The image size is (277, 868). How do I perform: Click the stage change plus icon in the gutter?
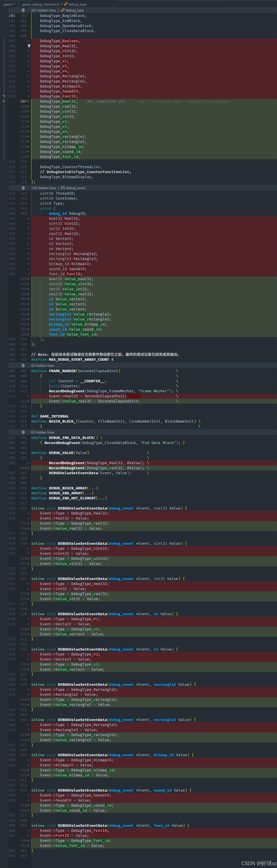pyautogui.click(x=4, y=101)
